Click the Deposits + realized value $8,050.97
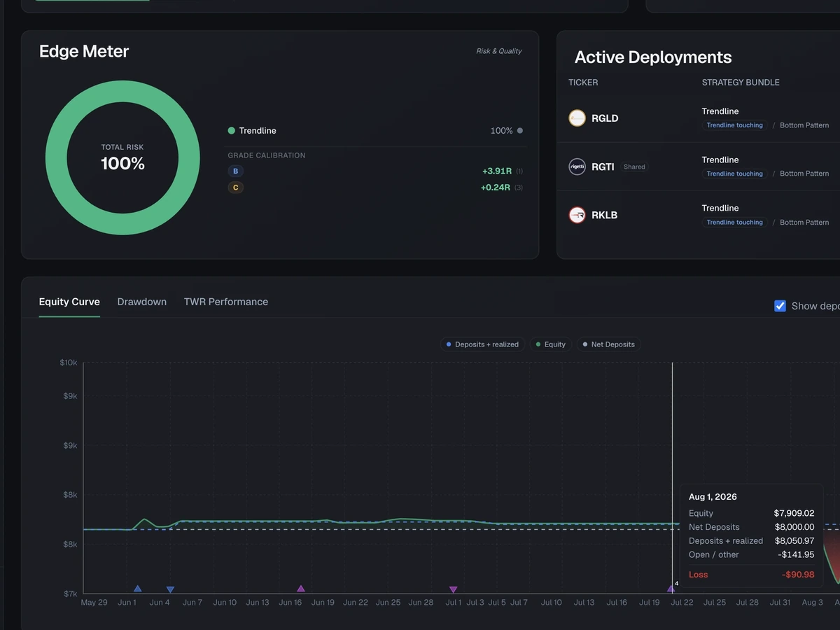This screenshot has height=630, width=840. [x=794, y=541]
